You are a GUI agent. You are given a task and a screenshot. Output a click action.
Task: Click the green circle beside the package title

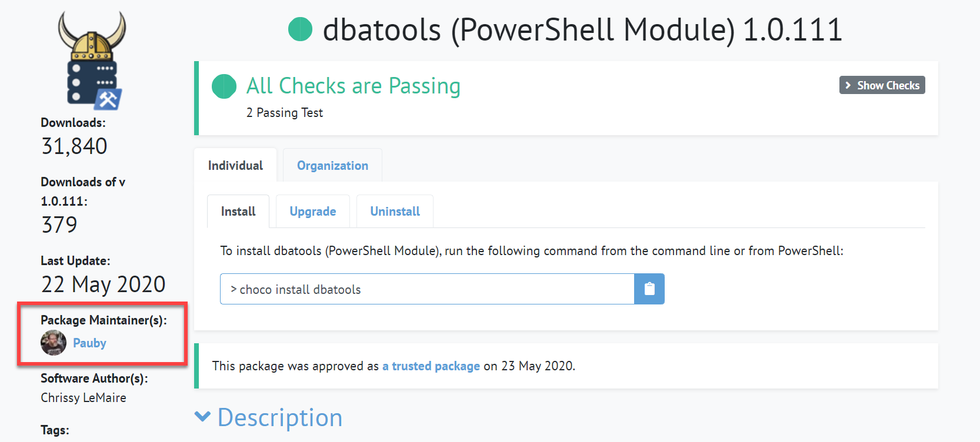click(299, 29)
